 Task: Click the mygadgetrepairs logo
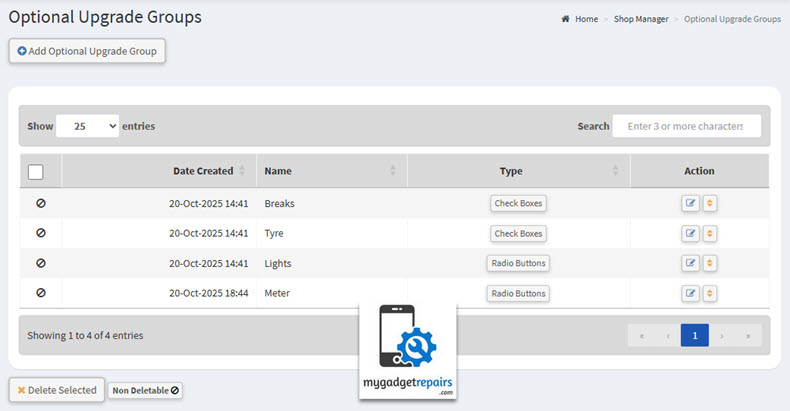click(408, 352)
